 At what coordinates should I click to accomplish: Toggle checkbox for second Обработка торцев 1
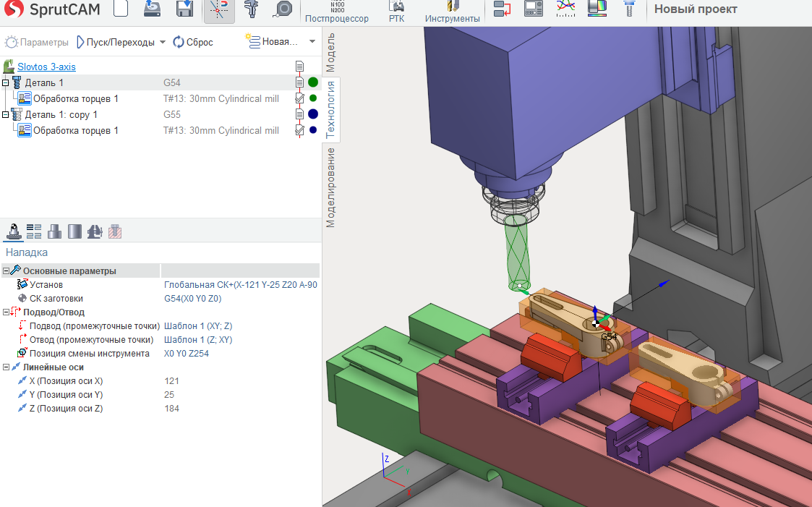[299, 131]
